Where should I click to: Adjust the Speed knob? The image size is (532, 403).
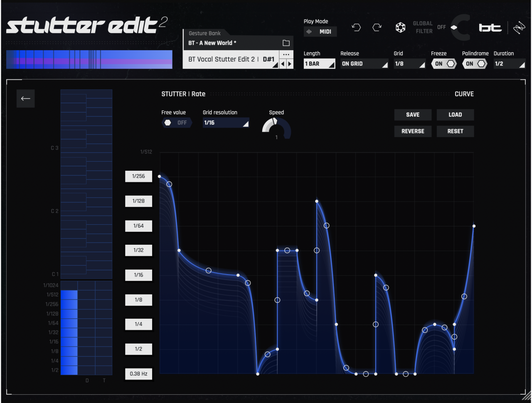(276, 127)
